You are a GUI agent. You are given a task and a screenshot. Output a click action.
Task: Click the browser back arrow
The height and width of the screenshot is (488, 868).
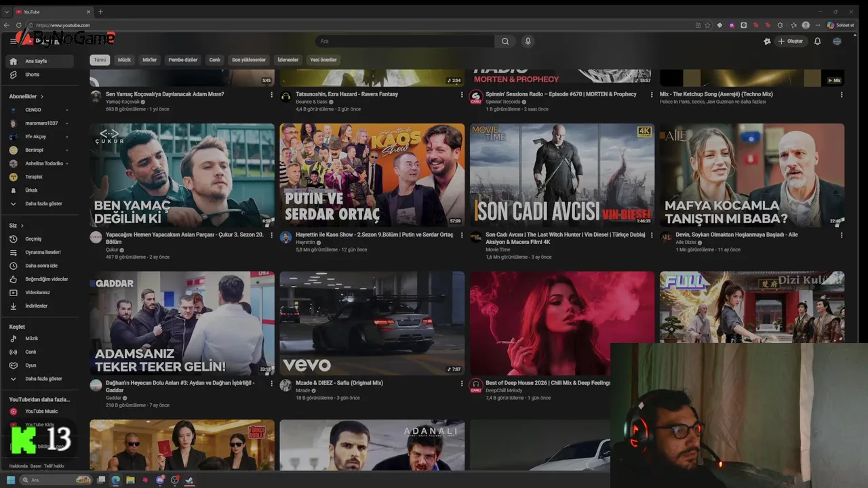(x=7, y=25)
